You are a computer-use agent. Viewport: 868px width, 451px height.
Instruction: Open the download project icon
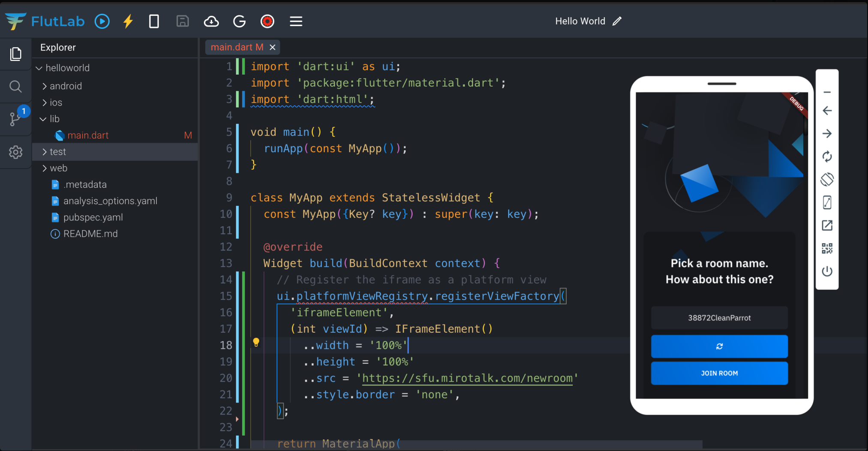211,21
